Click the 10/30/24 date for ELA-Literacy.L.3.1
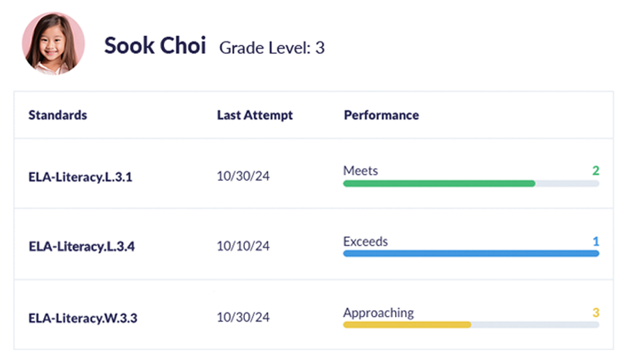 [x=243, y=176]
